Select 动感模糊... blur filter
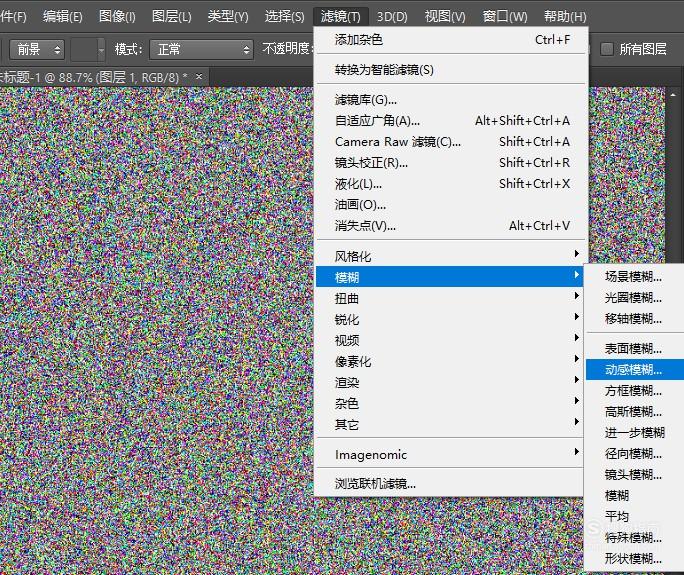 635,370
